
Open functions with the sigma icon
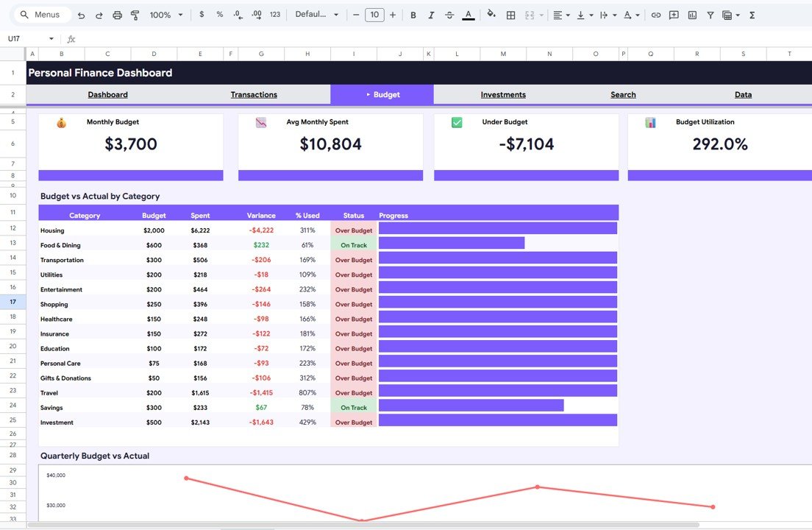click(x=752, y=15)
